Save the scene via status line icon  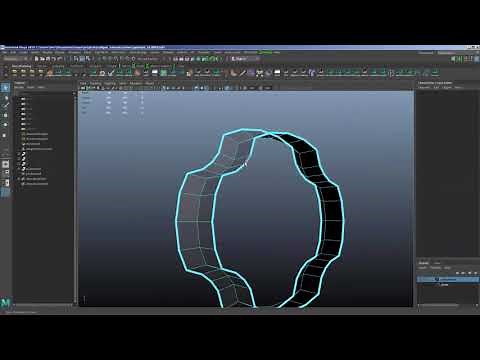[x=48, y=59]
